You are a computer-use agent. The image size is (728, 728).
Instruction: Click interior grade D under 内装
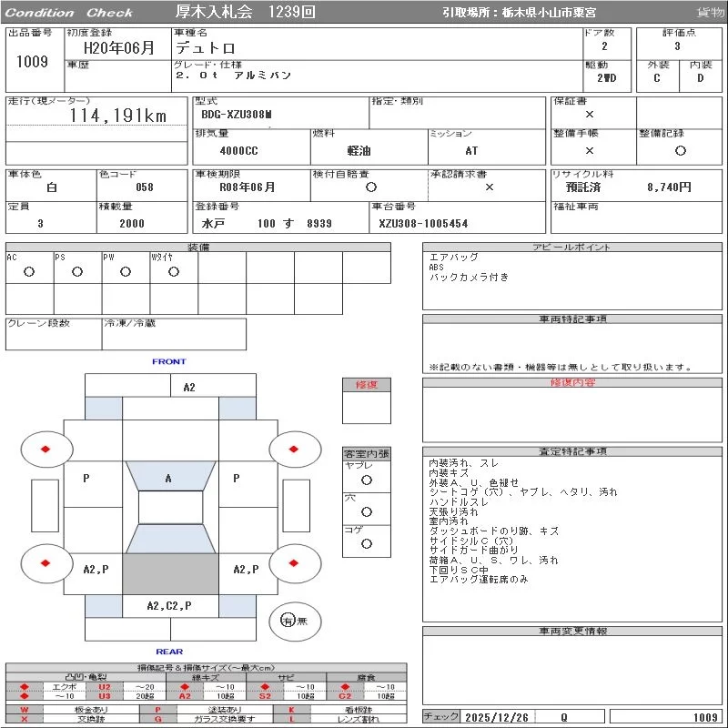[x=700, y=77]
